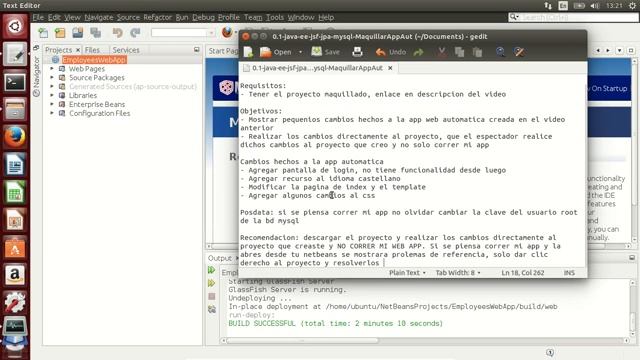Image resolution: width=640 pixels, height=360 pixels.
Task: Open NetBeans Debug menu
Action: point(203,18)
